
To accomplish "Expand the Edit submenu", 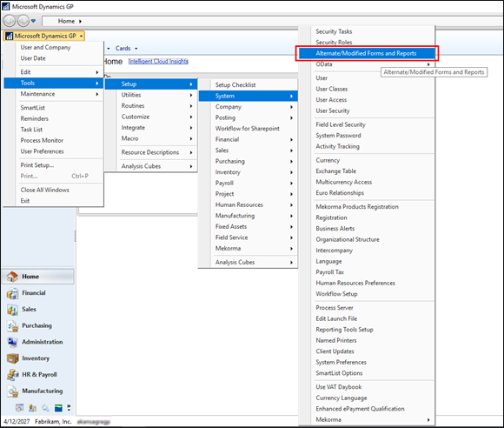I will click(x=54, y=72).
